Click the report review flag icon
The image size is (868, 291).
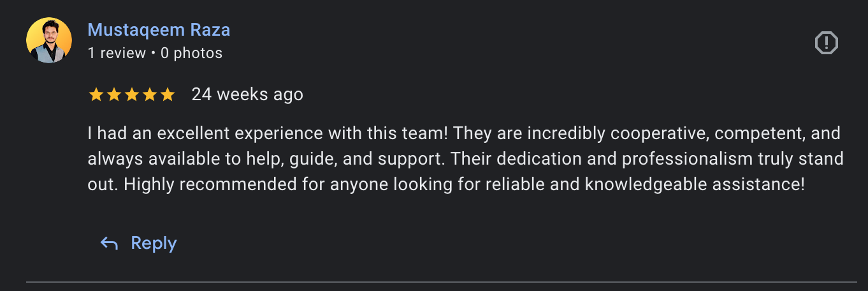[826, 43]
